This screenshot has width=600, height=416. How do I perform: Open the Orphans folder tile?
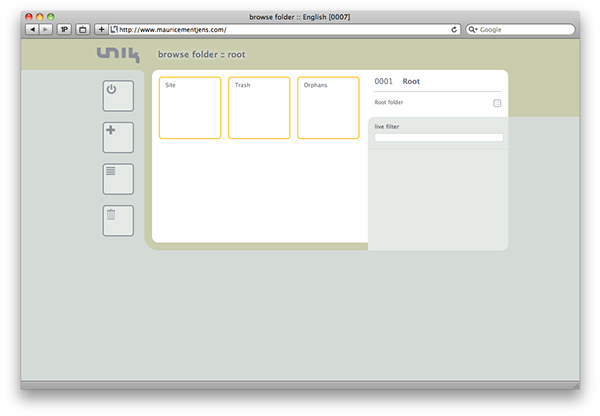(328, 108)
